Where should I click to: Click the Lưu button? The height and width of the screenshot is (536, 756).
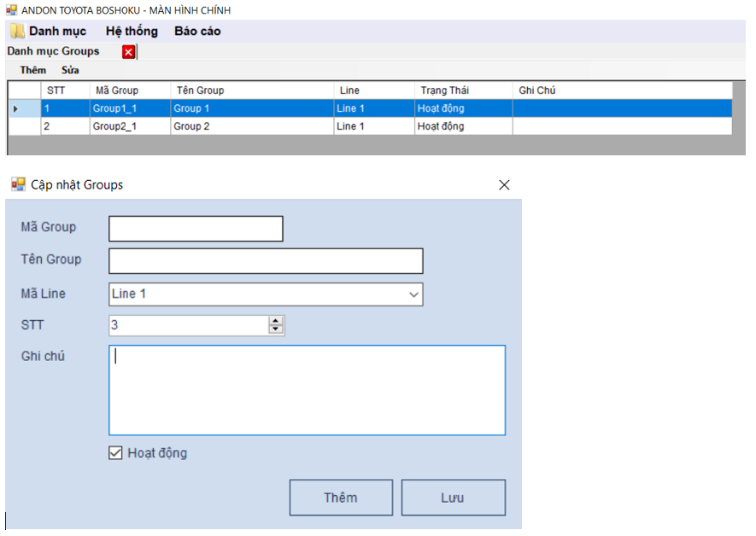coord(453,498)
